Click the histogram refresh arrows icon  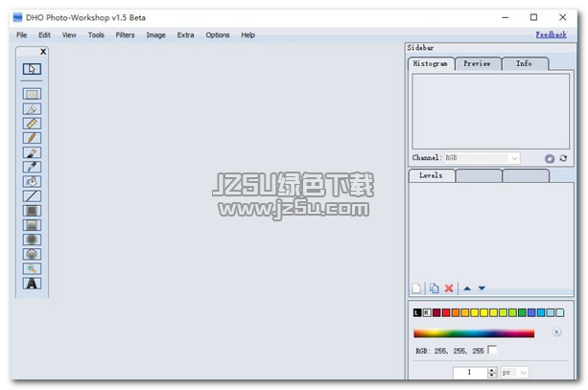(563, 158)
